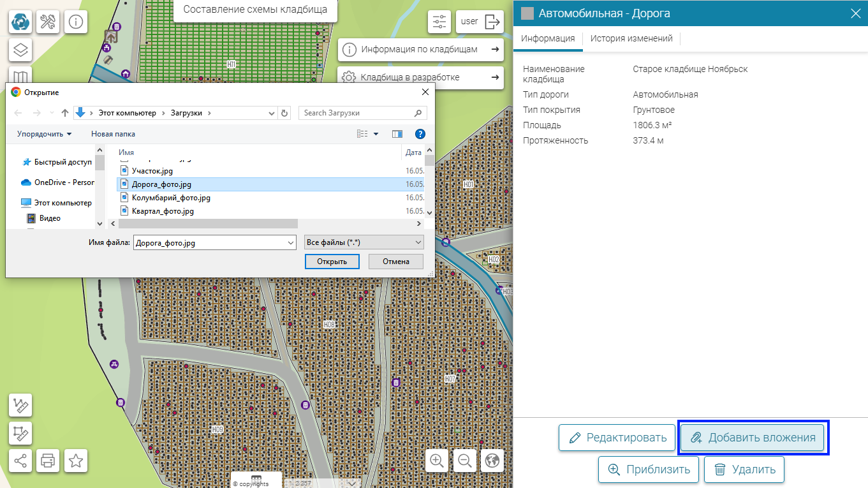The image size is (868, 488).
Task: Click the info circle icon in top toolbar
Action: tap(76, 22)
